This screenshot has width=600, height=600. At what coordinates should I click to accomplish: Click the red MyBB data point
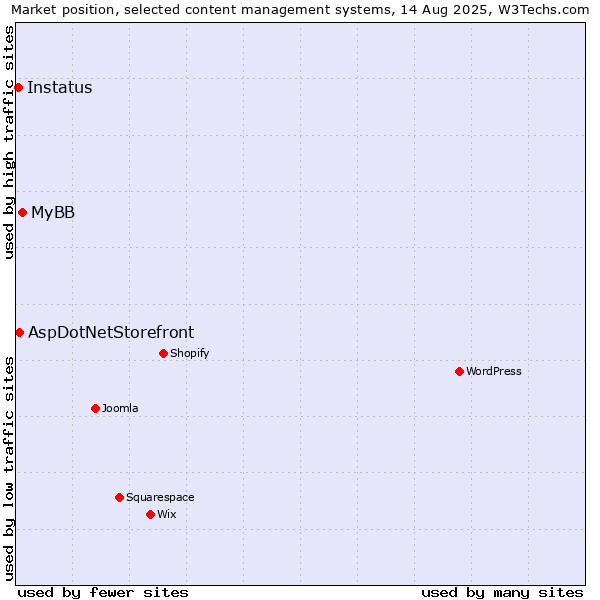[23, 212]
